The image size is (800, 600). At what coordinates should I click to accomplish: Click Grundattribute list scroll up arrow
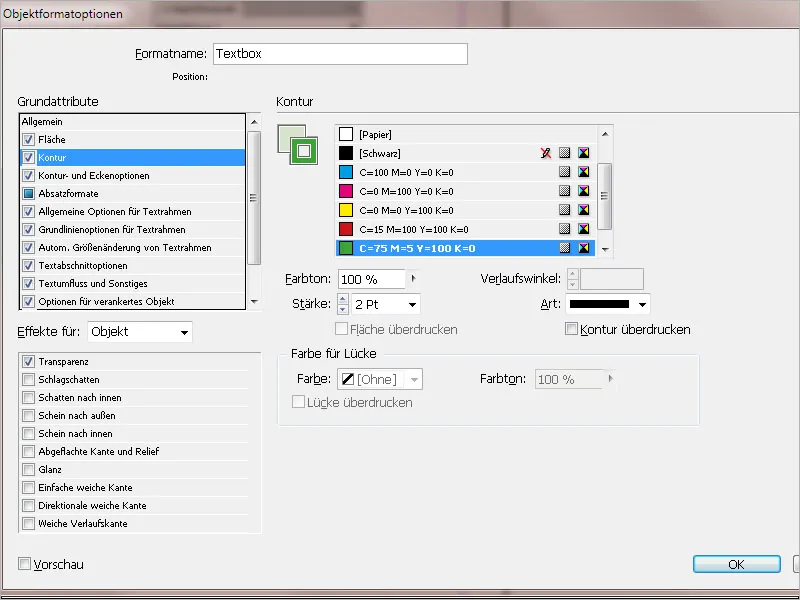[x=254, y=122]
